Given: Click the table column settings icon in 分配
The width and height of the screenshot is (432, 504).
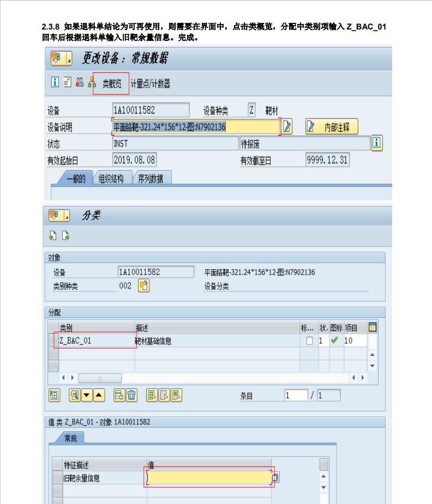Looking at the screenshot, I should (x=373, y=328).
